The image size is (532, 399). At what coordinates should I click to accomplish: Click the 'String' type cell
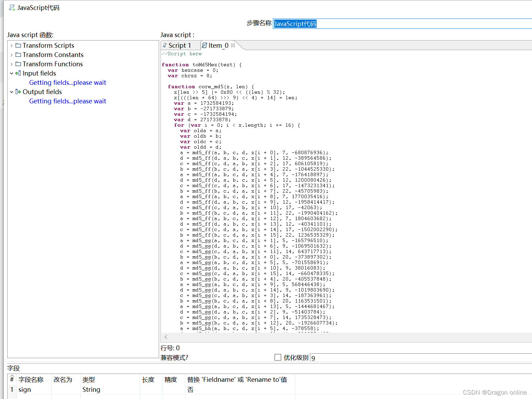[x=110, y=389]
